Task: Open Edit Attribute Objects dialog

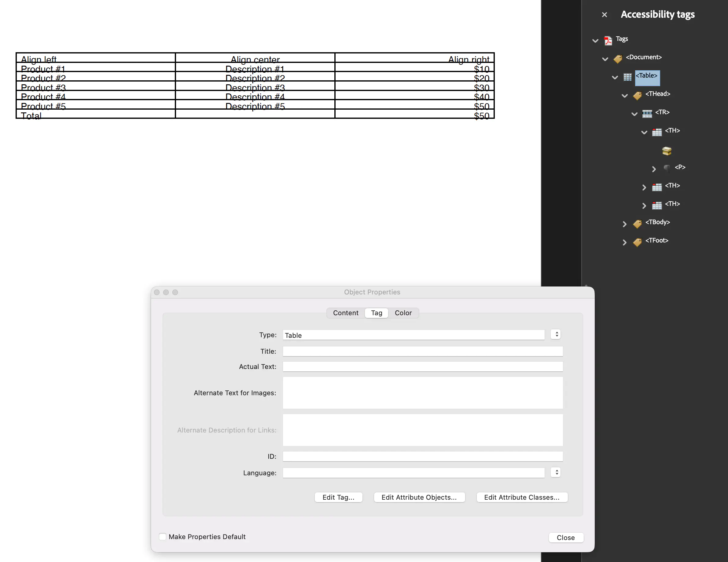Action: [419, 497]
